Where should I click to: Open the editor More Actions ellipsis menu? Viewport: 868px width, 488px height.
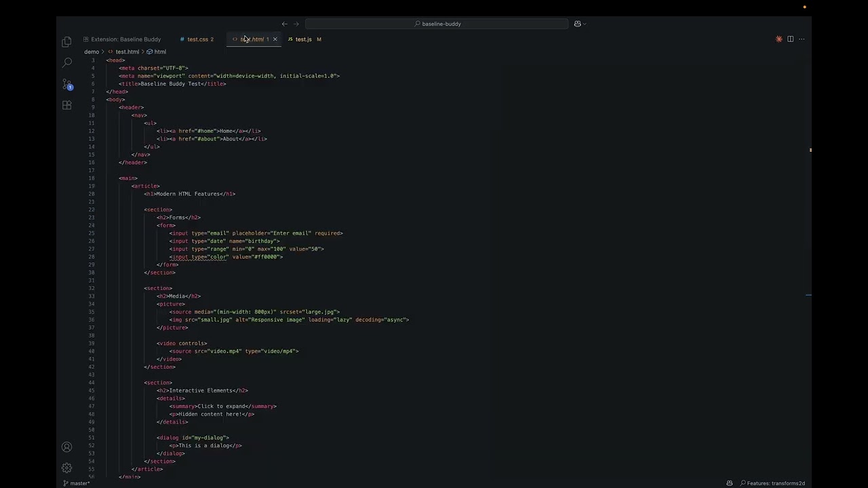[x=802, y=39]
